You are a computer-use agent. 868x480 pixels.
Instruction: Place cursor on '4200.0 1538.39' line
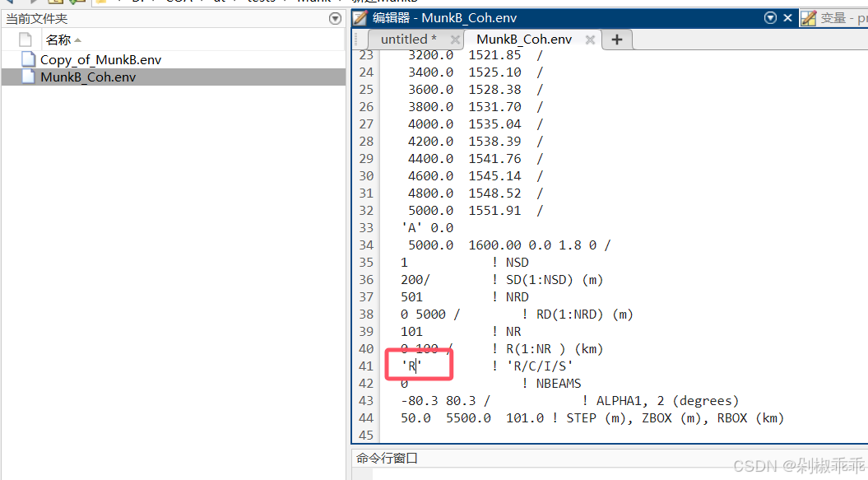pos(476,142)
